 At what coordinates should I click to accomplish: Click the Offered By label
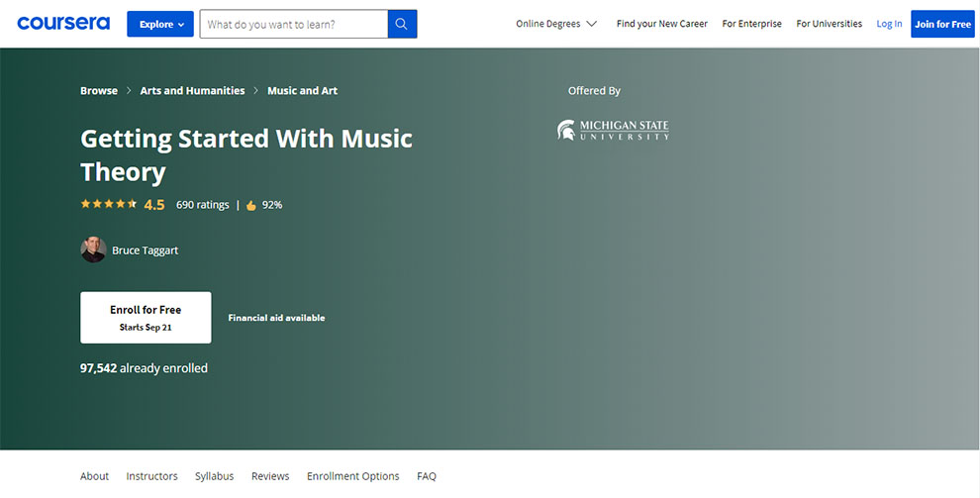594,91
